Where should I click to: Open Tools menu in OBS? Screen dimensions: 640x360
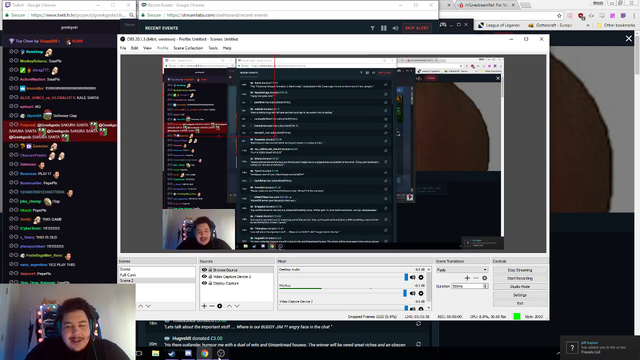tap(213, 48)
